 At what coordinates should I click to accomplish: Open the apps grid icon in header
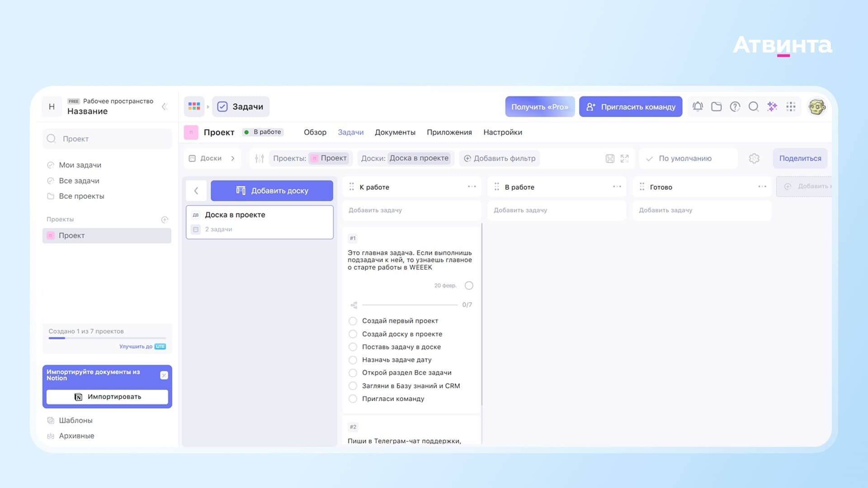(791, 107)
